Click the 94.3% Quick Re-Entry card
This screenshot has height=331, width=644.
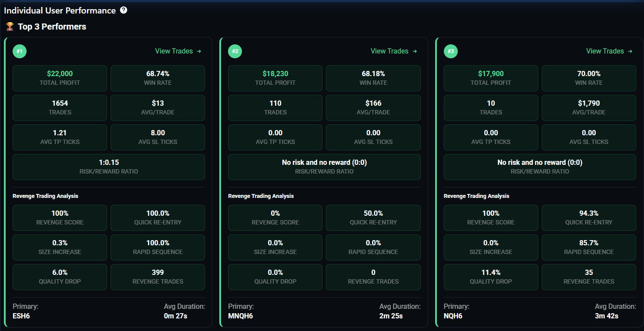(589, 217)
